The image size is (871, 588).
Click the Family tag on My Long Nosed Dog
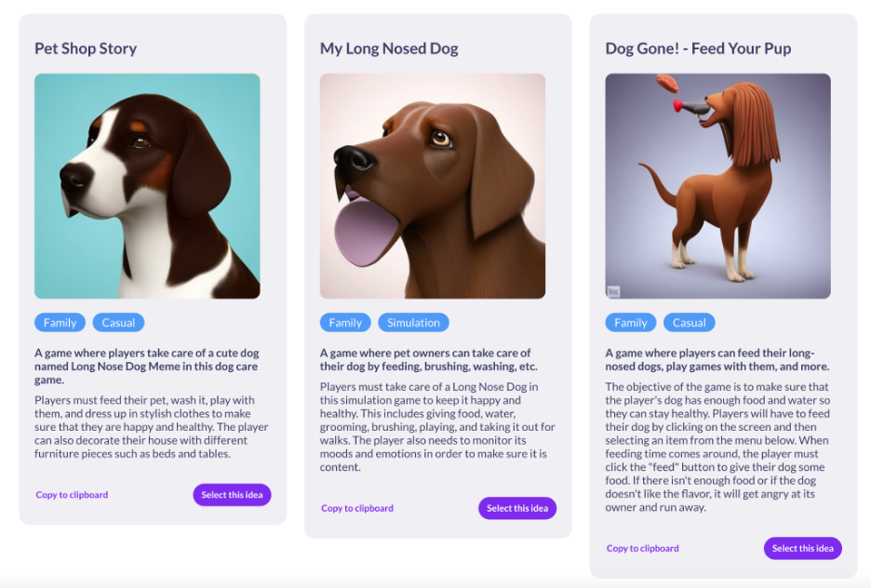pyautogui.click(x=345, y=323)
